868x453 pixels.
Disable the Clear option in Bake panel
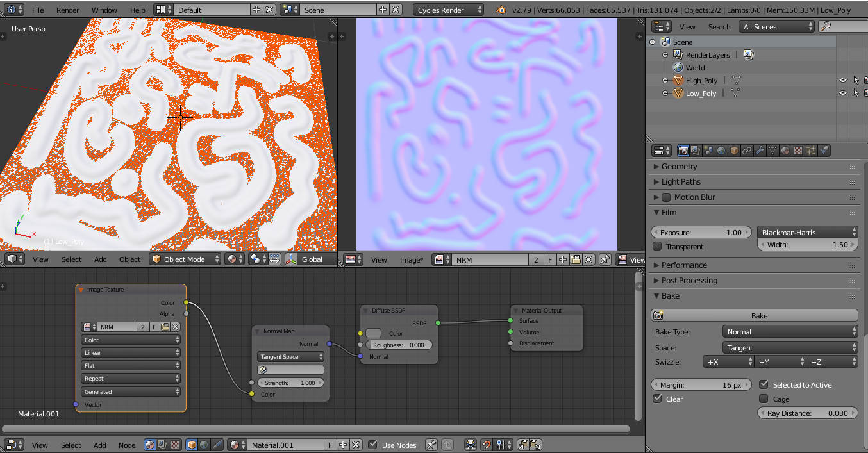click(658, 399)
